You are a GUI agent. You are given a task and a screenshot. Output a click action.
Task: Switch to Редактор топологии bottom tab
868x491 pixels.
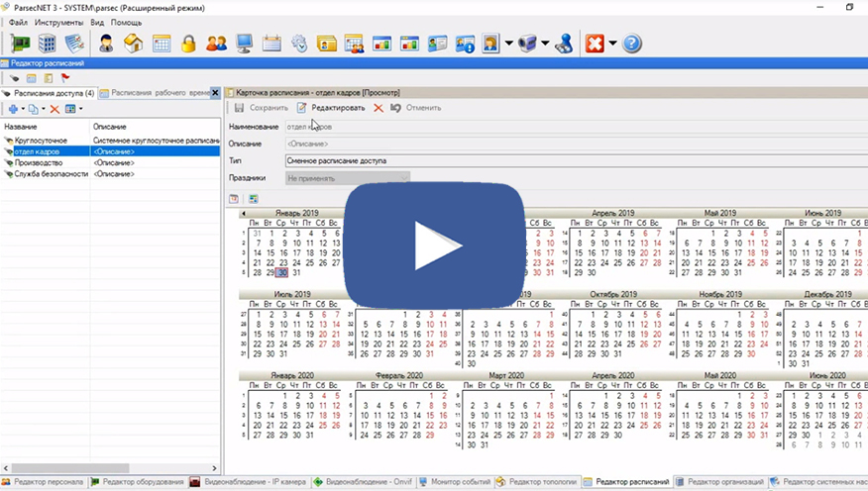point(537,482)
